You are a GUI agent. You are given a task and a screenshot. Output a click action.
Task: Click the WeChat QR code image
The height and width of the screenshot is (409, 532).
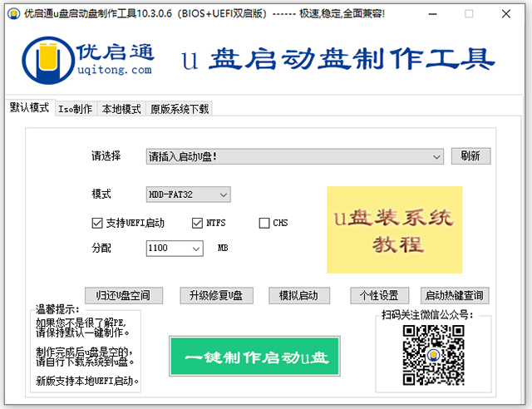click(x=433, y=355)
